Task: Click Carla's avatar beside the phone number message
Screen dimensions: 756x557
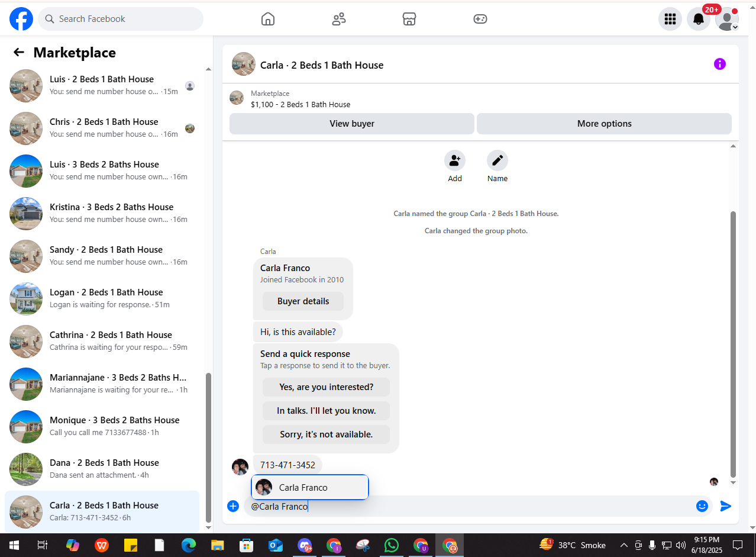Action: tap(240, 467)
